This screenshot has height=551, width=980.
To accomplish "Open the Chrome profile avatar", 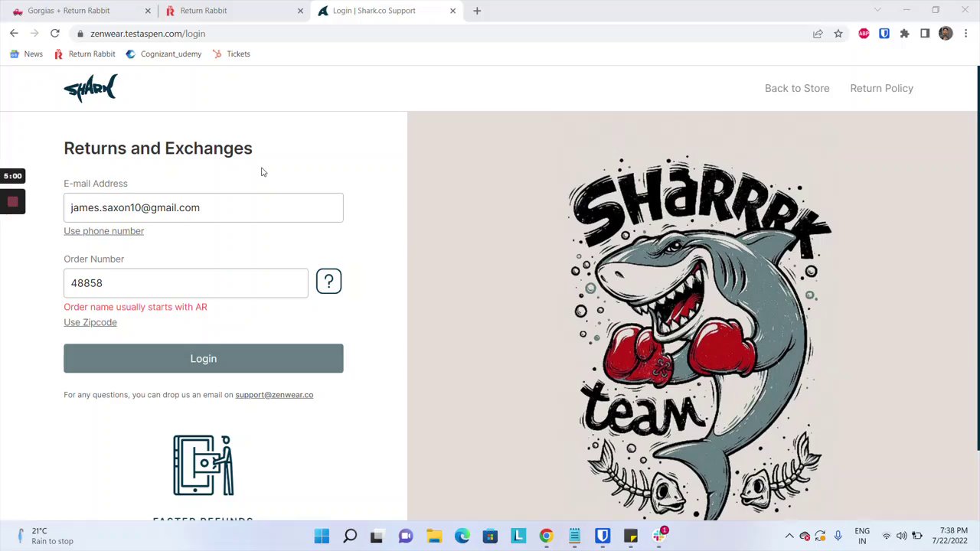I will [946, 34].
